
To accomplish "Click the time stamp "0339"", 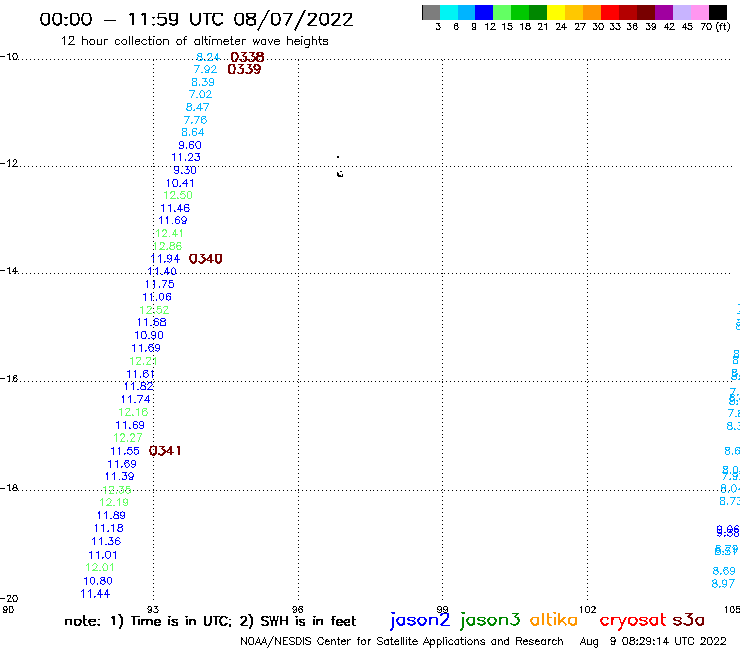I will click(244, 69).
